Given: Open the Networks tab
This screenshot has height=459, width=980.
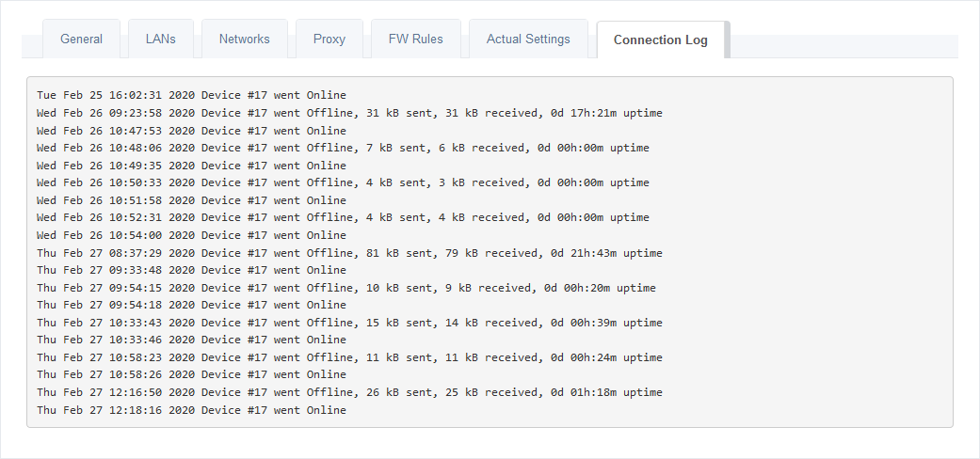Looking at the screenshot, I should point(245,40).
